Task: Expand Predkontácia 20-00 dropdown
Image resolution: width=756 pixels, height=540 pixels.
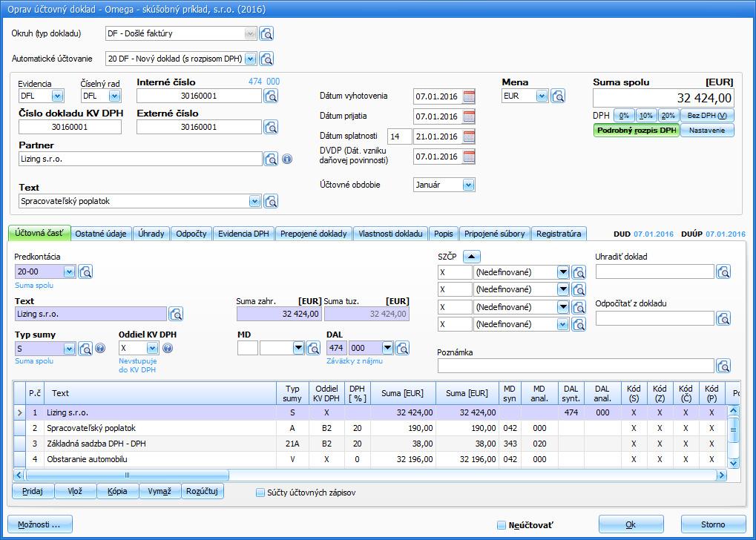Action: coord(70,272)
